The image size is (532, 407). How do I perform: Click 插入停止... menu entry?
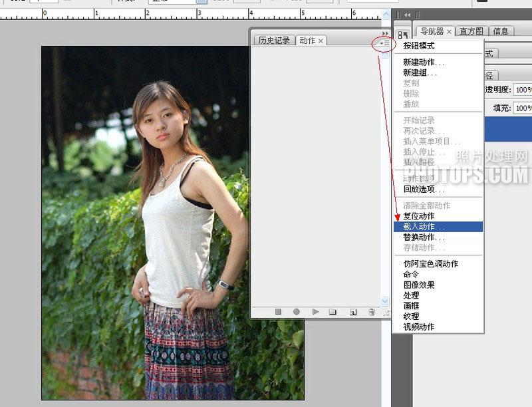pos(438,152)
